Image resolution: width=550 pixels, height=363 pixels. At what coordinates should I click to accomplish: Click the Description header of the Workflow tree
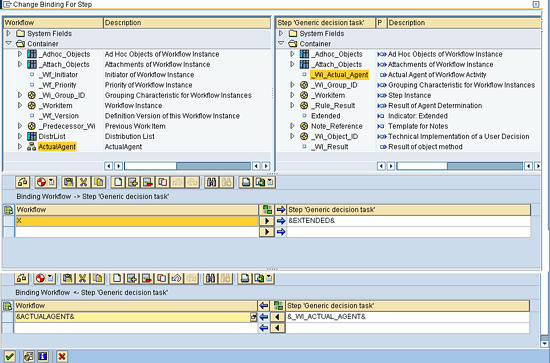click(x=187, y=23)
